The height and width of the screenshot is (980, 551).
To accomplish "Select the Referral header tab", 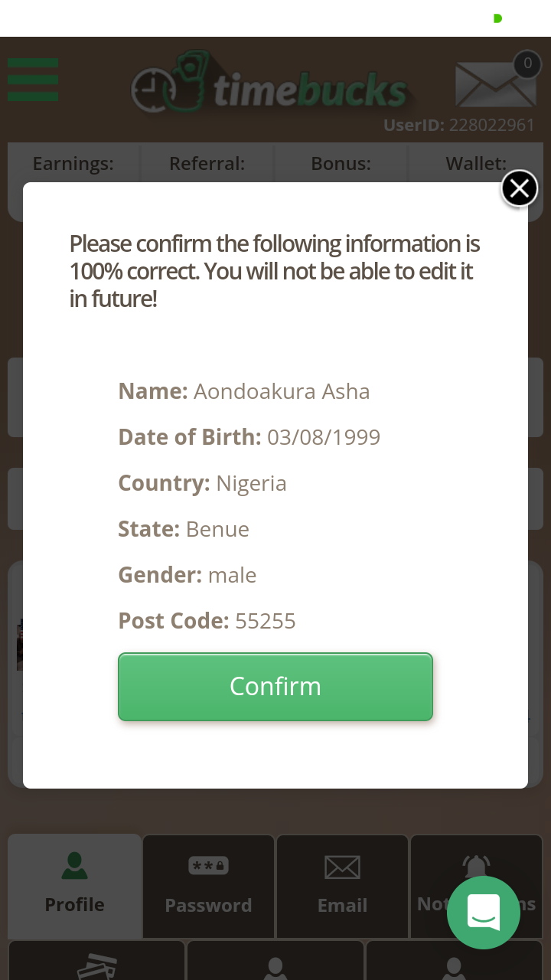I will [207, 163].
